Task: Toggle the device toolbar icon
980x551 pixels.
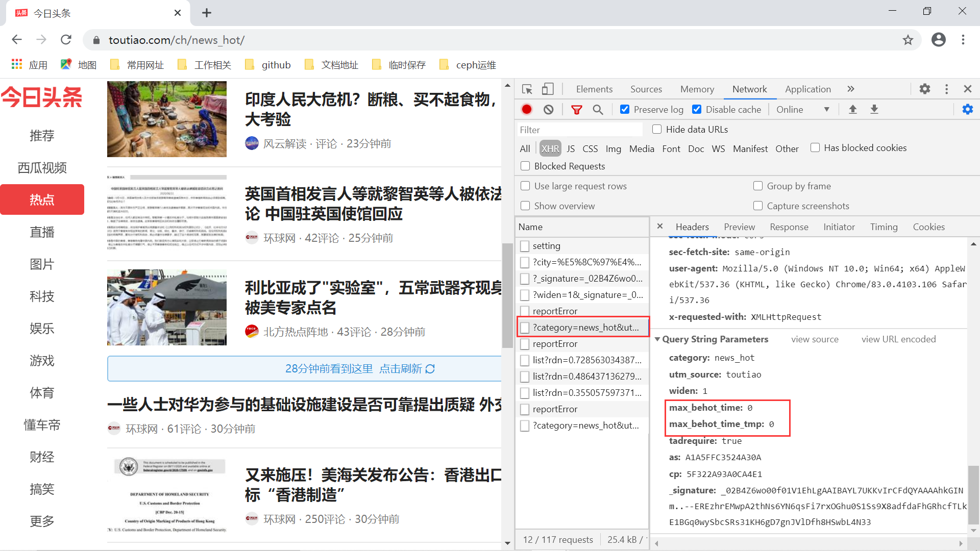Action: [548, 89]
